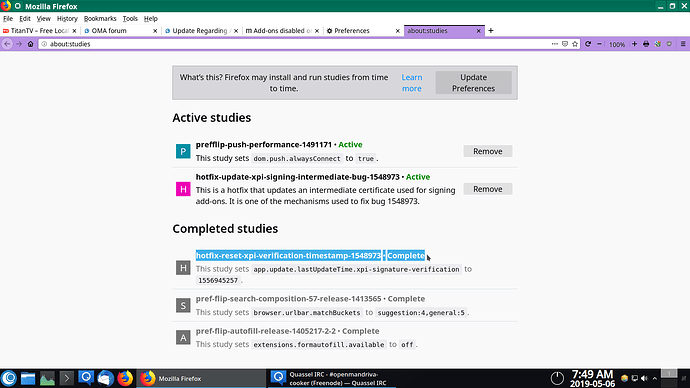Go back to the previous page

tap(7, 44)
